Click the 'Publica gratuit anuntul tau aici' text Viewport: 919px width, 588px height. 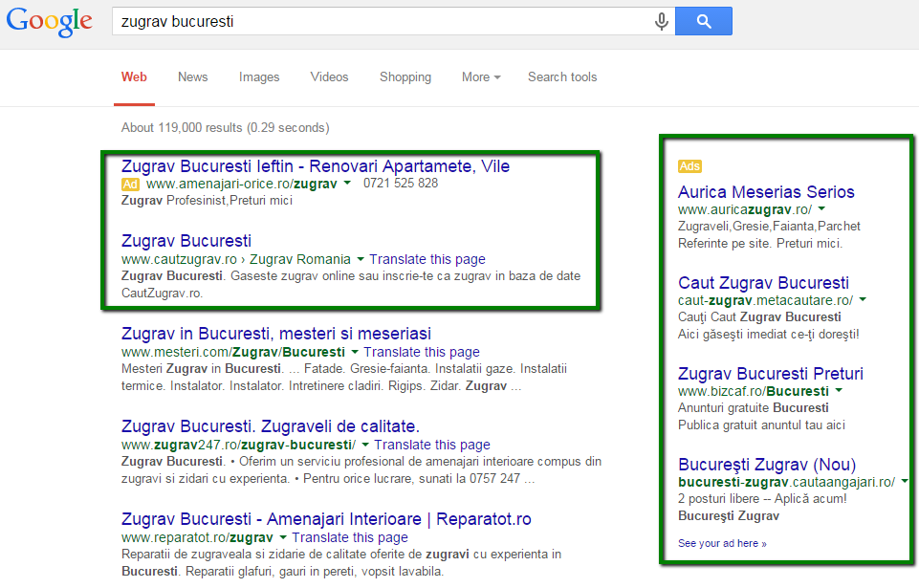[761, 425]
